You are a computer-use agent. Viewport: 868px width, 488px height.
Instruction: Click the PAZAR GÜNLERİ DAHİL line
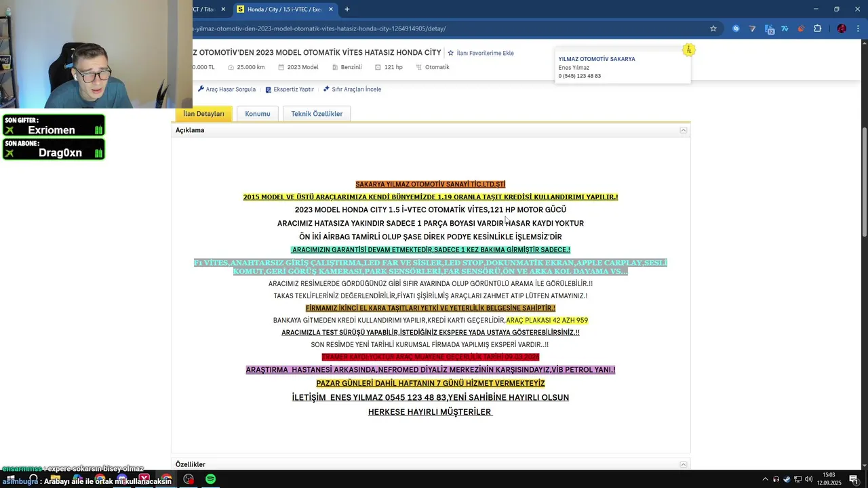(431, 384)
